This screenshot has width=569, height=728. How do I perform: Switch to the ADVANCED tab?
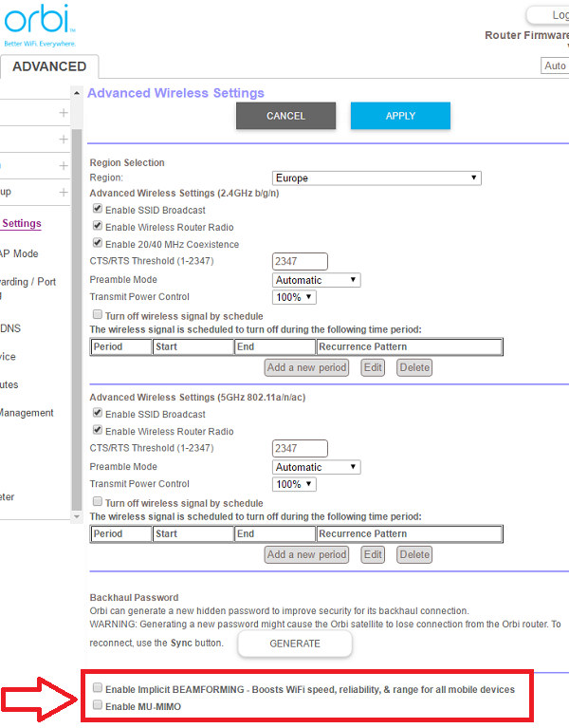click(49, 66)
